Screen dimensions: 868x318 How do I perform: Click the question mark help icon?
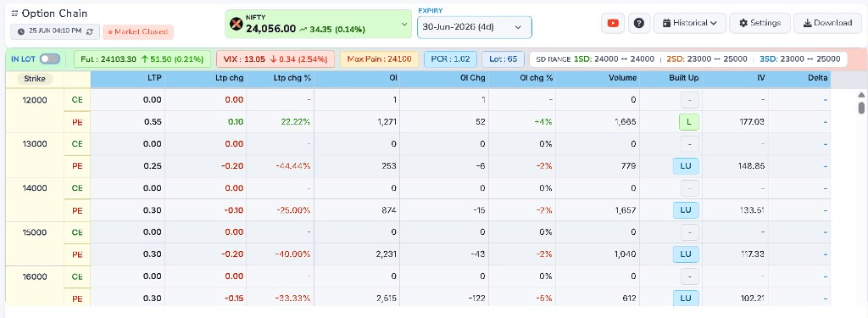click(x=639, y=23)
